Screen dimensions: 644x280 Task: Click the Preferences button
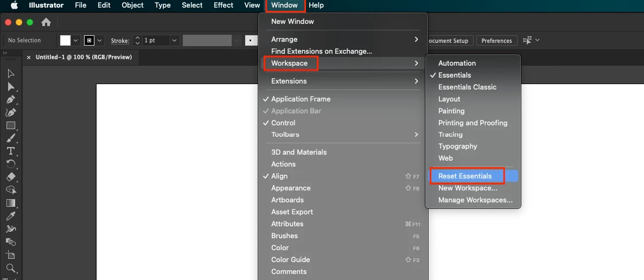(x=496, y=41)
